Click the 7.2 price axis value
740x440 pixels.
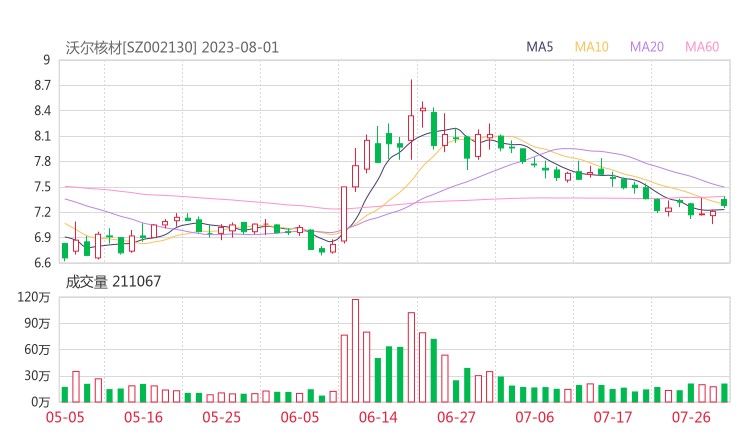(42, 212)
